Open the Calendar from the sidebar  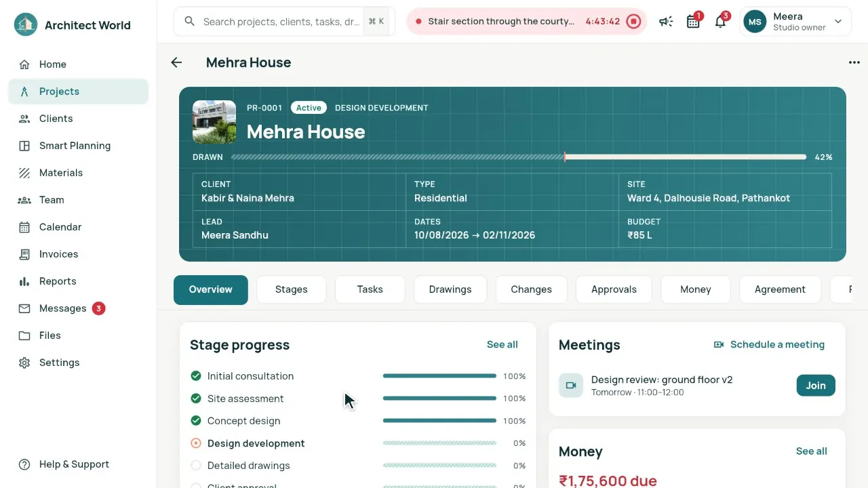(78, 227)
